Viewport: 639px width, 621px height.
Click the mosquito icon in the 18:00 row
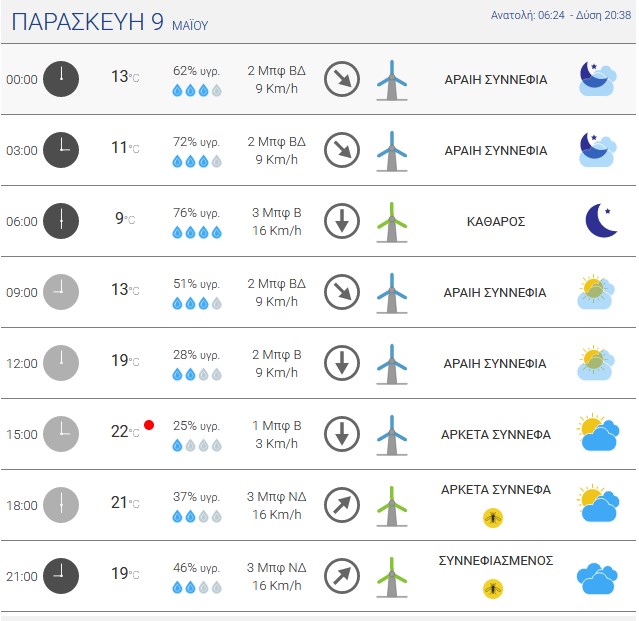point(493,518)
